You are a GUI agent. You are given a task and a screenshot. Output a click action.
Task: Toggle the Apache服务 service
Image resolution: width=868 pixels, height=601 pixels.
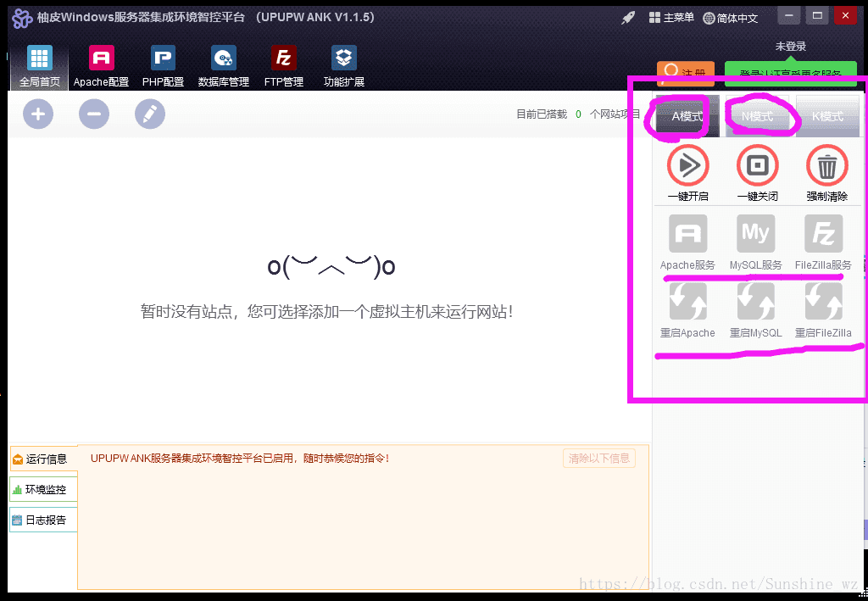tap(688, 234)
